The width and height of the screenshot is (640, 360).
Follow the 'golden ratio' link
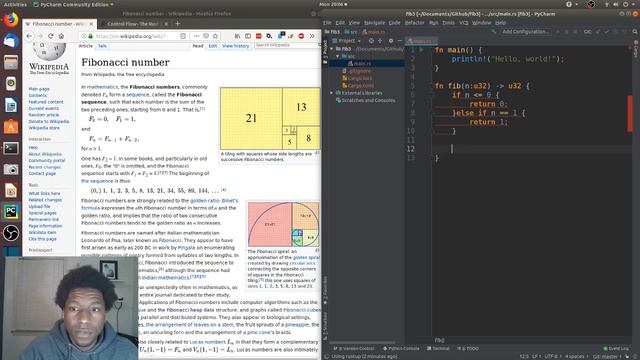pyautogui.click(x=205, y=200)
